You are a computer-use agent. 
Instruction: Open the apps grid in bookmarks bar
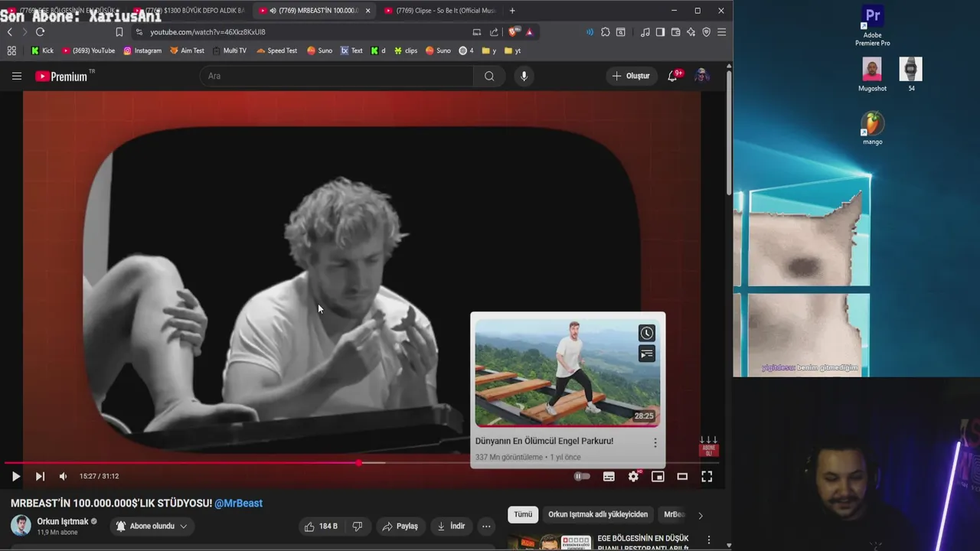tap(11, 51)
